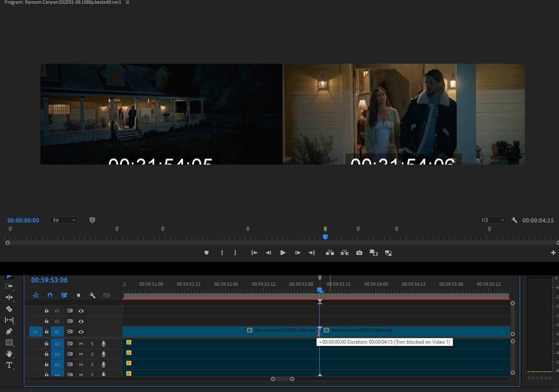The width and height of the screenshot is (559, 392).
Task: Toggle insert sequences as nests
Action: click(x=36, y=295)
